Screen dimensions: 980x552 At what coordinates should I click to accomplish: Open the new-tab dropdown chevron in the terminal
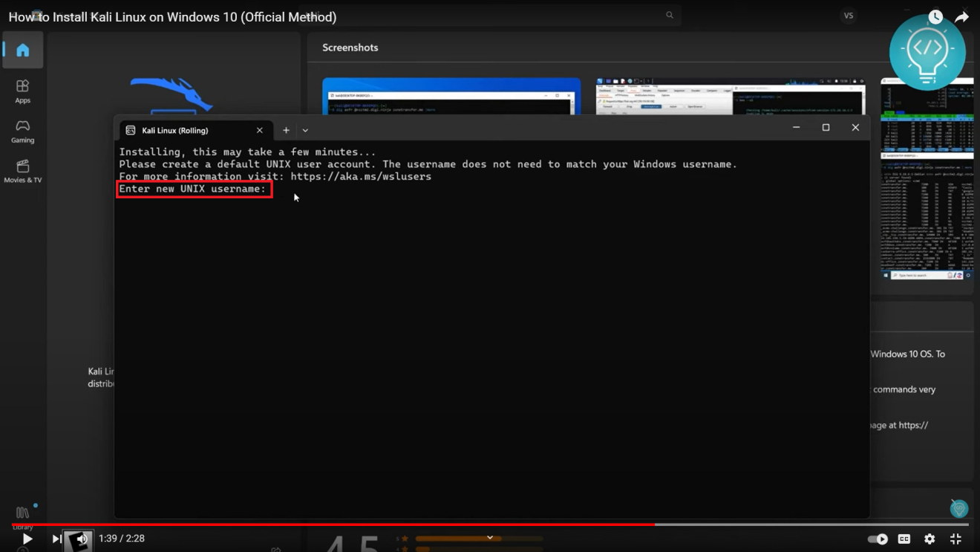point(305,130)
